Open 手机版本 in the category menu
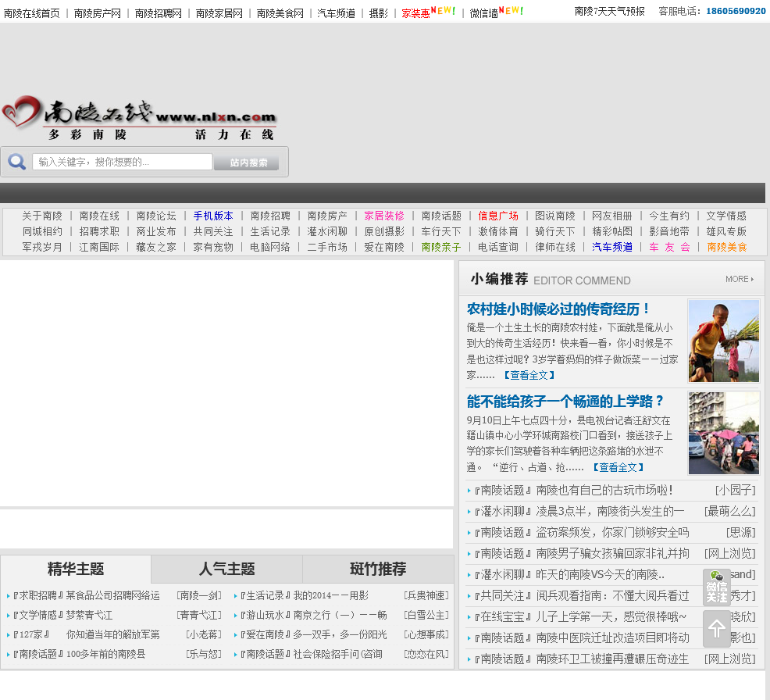770x700 pixels. click(x=213, y=216)
